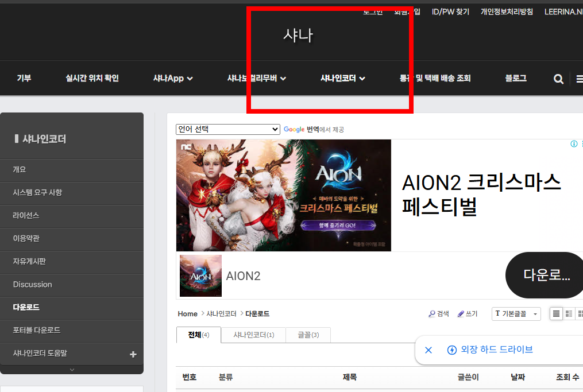Open the ID/PW 찾기 link
This screenshot has width=583, height=392.
pyautogui.click(x=450, y=11)
